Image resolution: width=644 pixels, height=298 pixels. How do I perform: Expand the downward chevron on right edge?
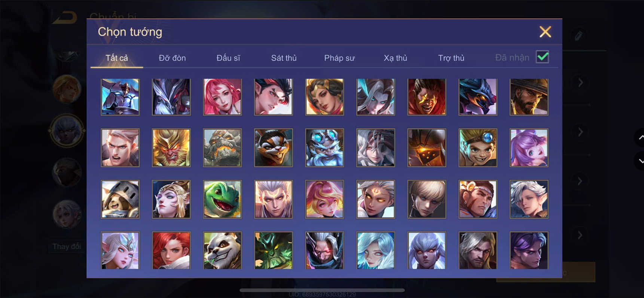(640, 161)
